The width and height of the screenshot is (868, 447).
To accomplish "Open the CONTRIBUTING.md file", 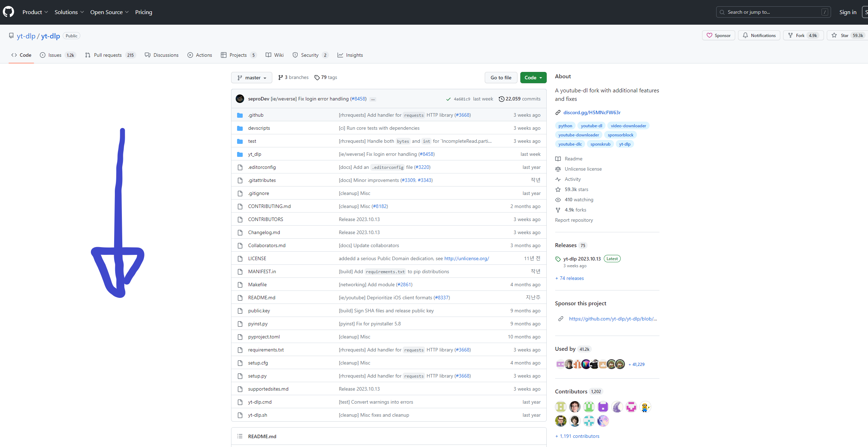I will 269,206.
